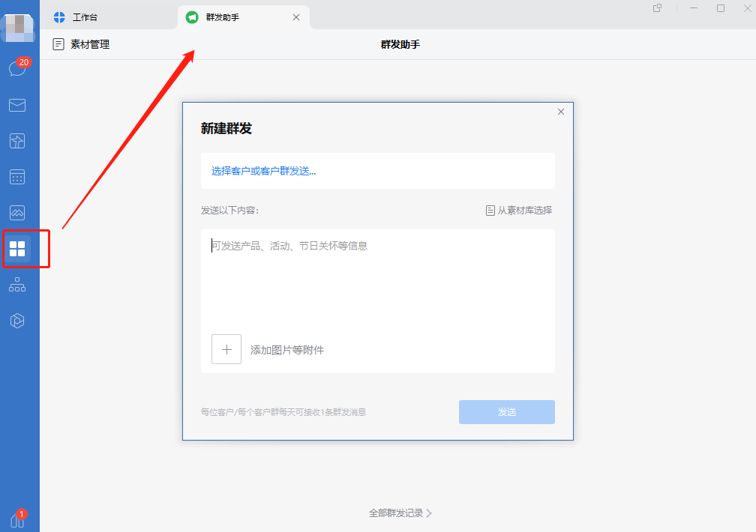756x532 pixels.
Task: Click the user avatar at top left
Action: (18, 28)
